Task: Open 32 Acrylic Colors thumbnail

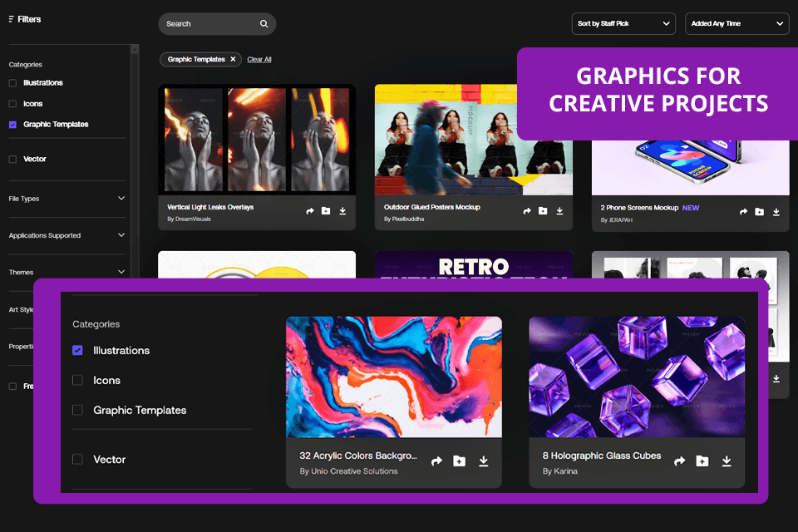Action: [394, 377]
